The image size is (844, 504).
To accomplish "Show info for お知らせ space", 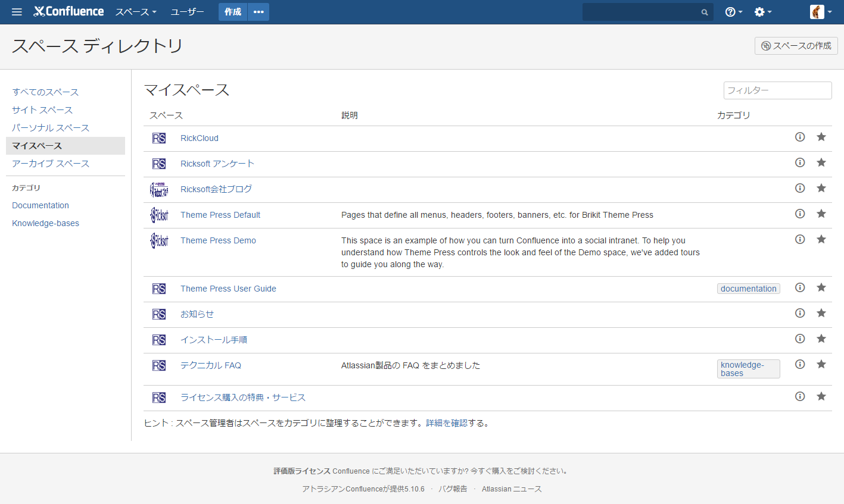I will pos(800,313).
